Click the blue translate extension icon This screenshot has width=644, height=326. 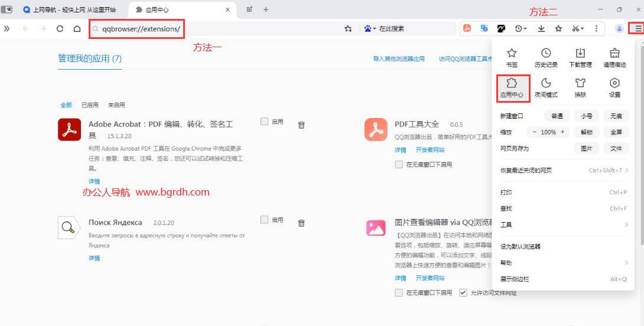pyautogui.click(x=484, y=28)
